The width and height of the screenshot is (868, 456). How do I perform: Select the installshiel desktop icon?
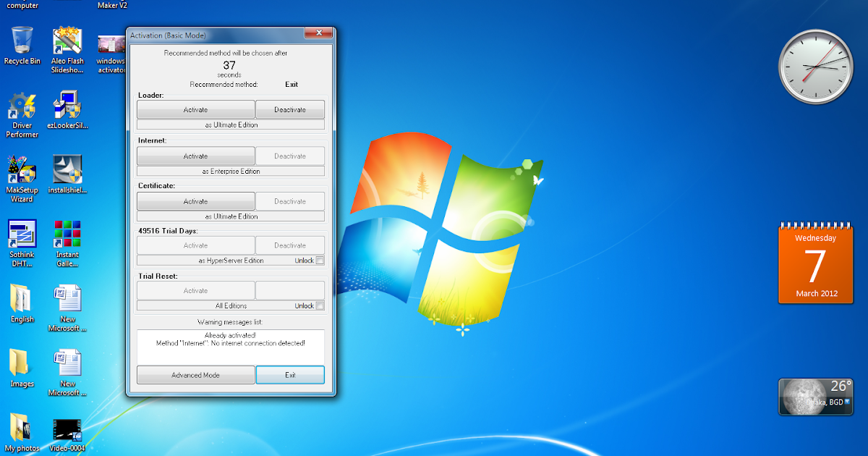coord(67,174)
